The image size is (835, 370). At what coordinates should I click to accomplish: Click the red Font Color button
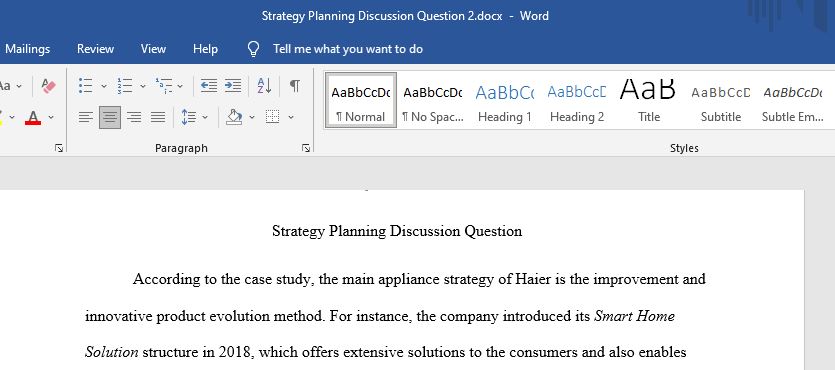click(x=33, y=117)
